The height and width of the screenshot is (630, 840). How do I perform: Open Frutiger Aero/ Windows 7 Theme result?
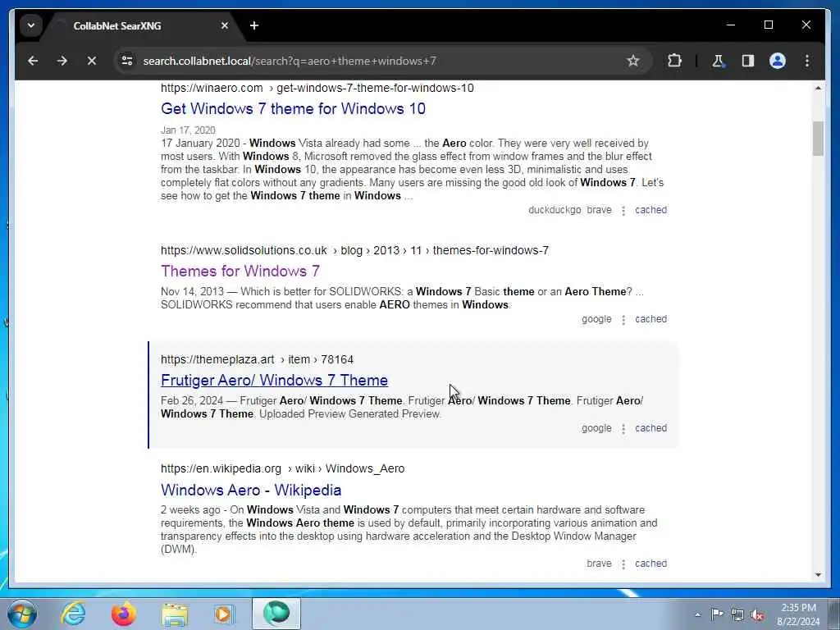click(274, 381)
